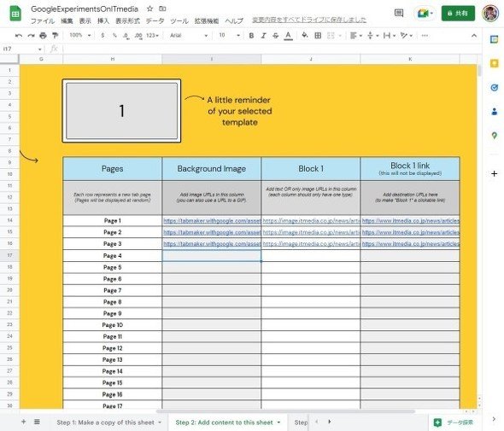Open the more toolbar options ellipsis
Image resolution: width=504 pixels, height=431 pixels.
click(x=425, y=36)
